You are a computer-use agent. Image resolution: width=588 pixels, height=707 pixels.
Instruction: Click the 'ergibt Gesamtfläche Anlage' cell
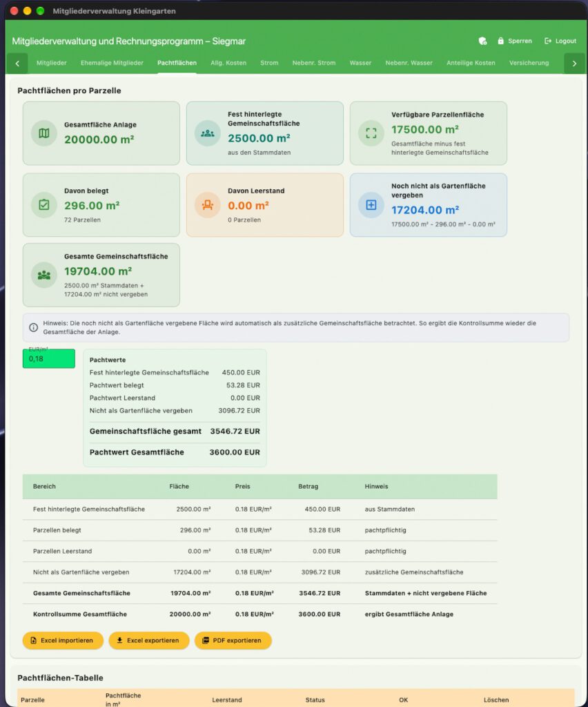point(409,614)
